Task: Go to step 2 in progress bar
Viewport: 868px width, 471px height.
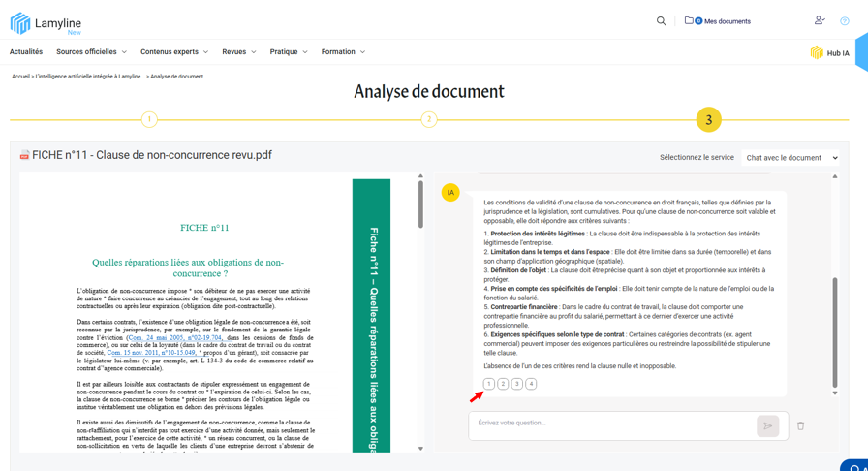Action: pyautogui.click(x=429, y=119)
